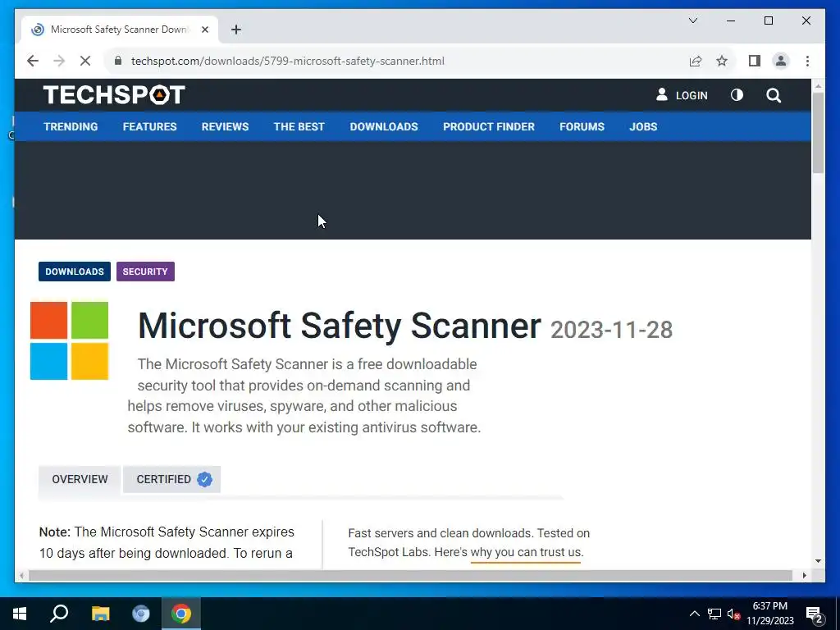The image size is (840, 630).
Task: Go back with browser back arrow
Action: click(33, 61)
